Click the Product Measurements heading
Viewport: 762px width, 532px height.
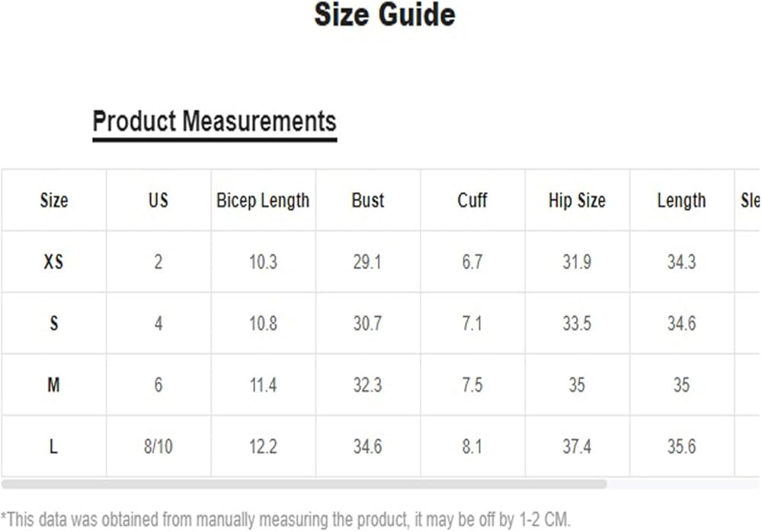(x=214, y=121)
